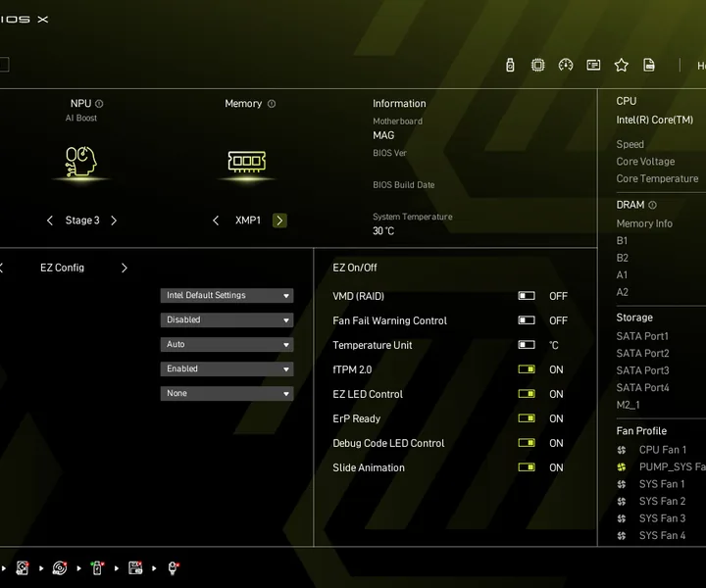
Task: Open the Enabled dropdown in EZ Config
Action: coord(227,368)
